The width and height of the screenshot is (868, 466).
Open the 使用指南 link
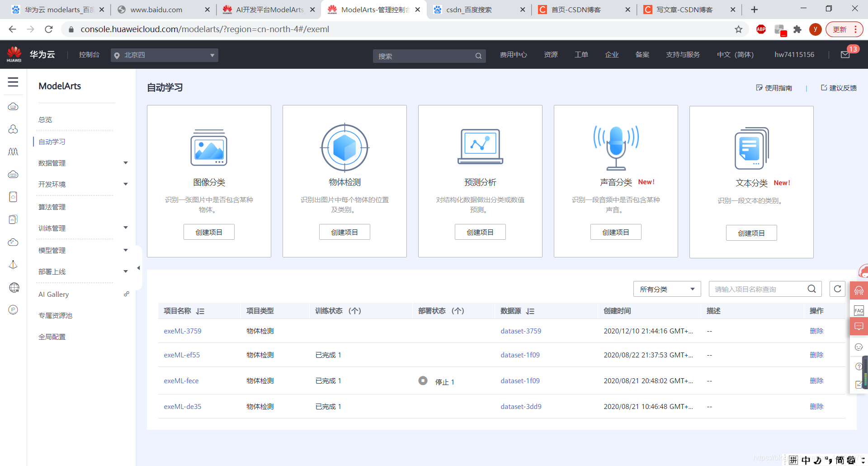pos(774,88)
